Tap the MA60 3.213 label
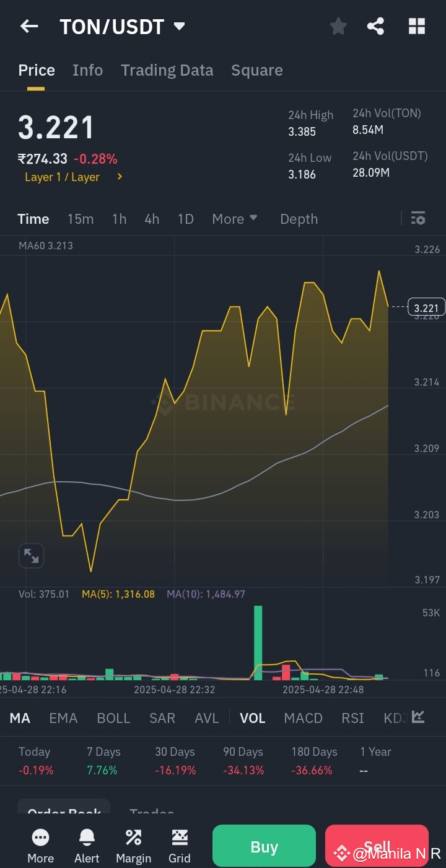 pyautogui.click(x=46, y=246)
